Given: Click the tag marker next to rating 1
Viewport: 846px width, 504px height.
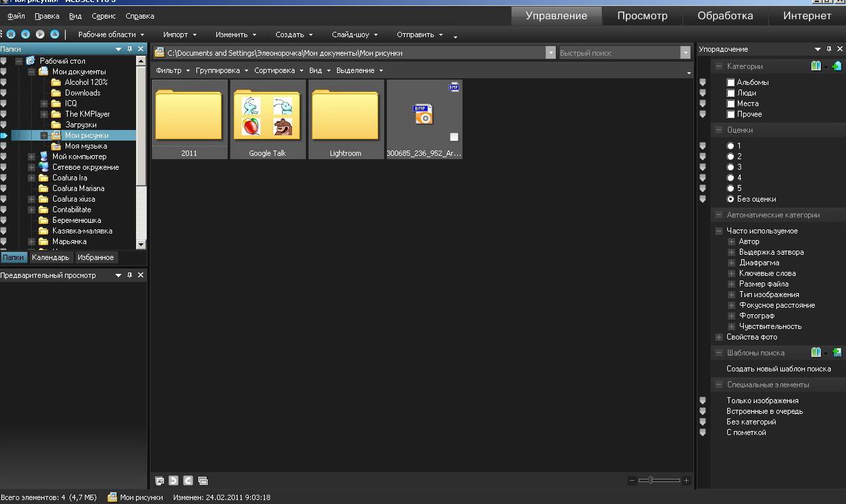Looking at the screenshot, I should (x=703, y=146).
